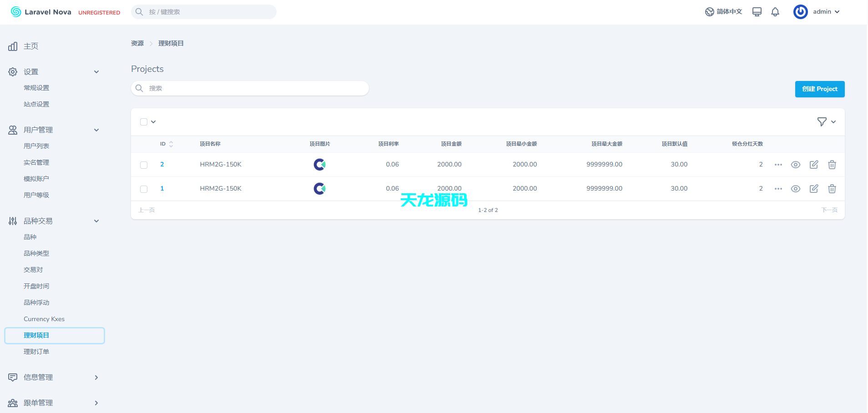Delete project ID 2 with the trash icon

832,164
